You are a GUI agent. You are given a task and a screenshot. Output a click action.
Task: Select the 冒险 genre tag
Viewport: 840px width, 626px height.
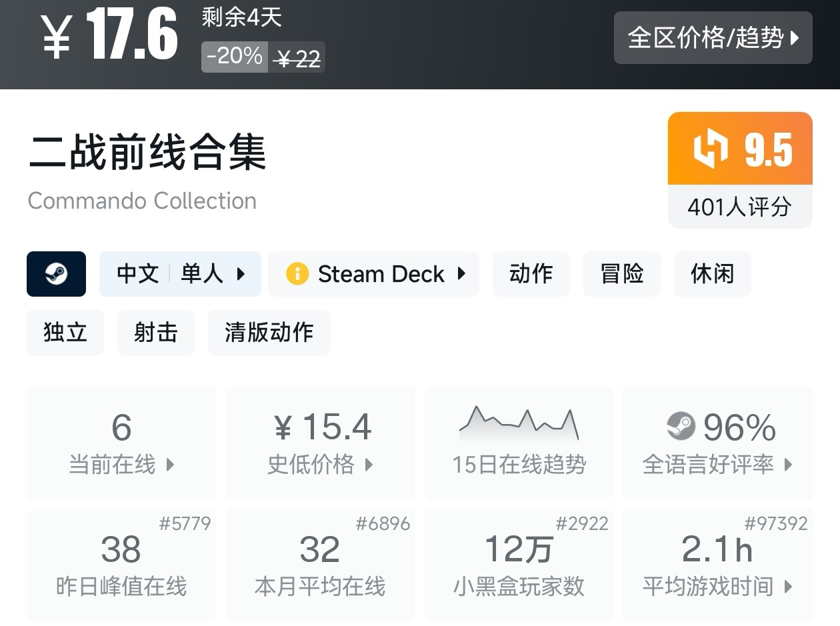point(621,273)
